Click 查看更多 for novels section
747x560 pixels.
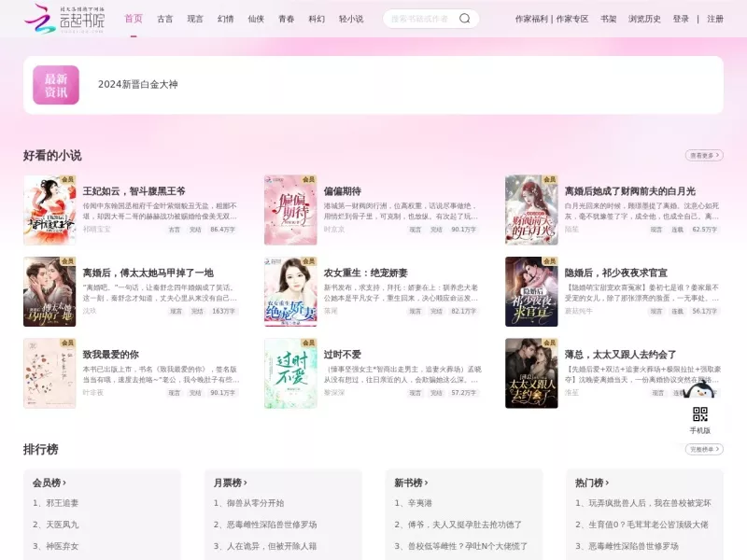pos(704,155)
